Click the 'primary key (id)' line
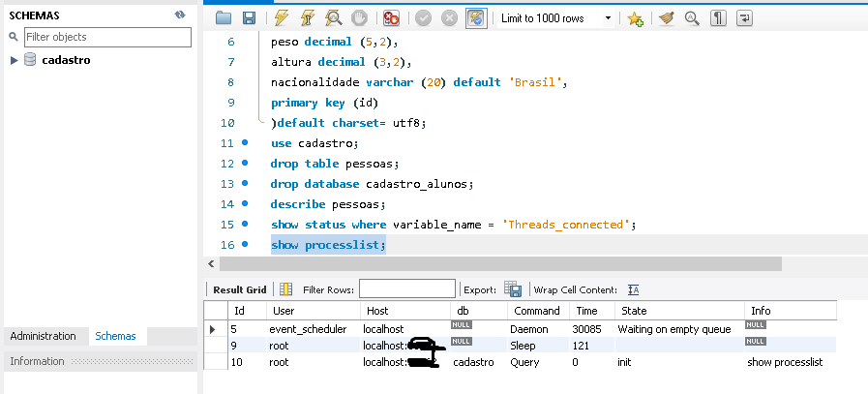Screen dimensions: 868x394 pos(324,103)
